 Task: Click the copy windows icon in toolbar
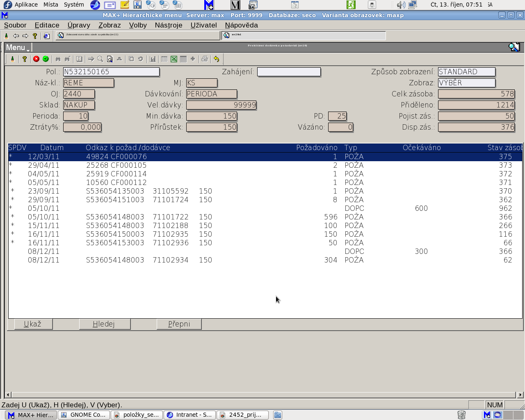point(131,59)
